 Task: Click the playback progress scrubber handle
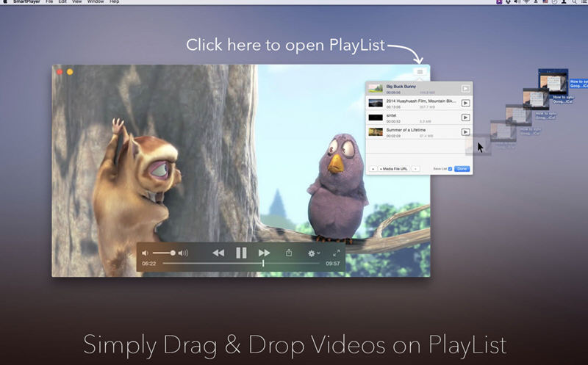coord(263,264)
